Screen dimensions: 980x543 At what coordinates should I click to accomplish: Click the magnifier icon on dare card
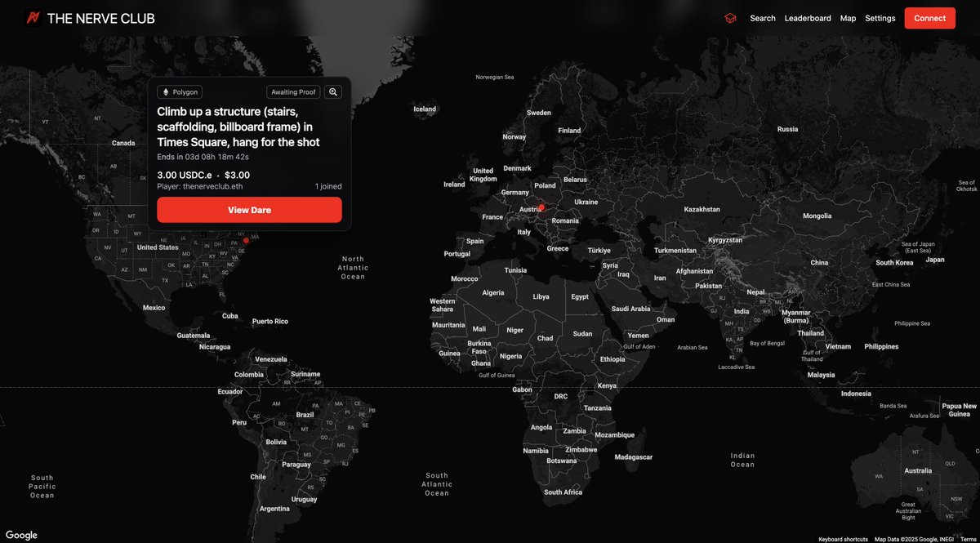click(333, 92)
